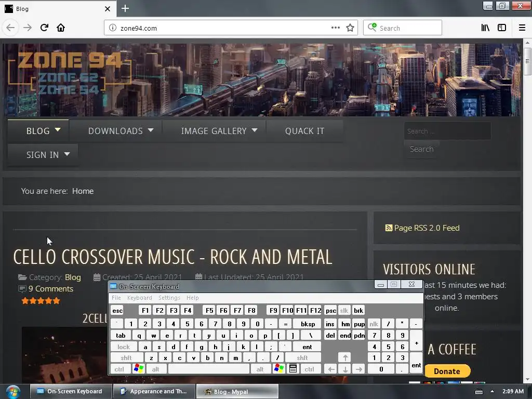This screenshot has width=532, height=399.
Task: Open the Cello Crossover Music article title
Action: tap(172, 257)
